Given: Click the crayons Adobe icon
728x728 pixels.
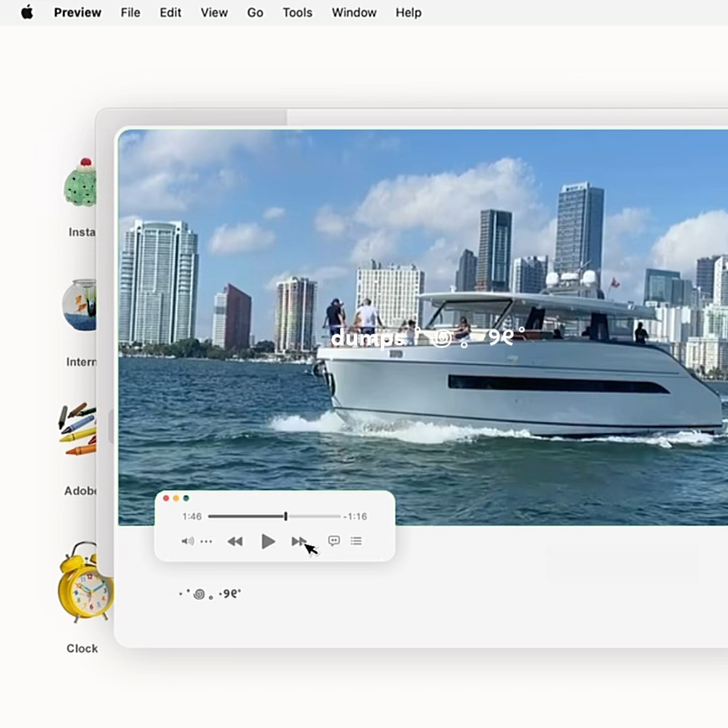Looking at the screenshot, I should [x=78, y=429].
